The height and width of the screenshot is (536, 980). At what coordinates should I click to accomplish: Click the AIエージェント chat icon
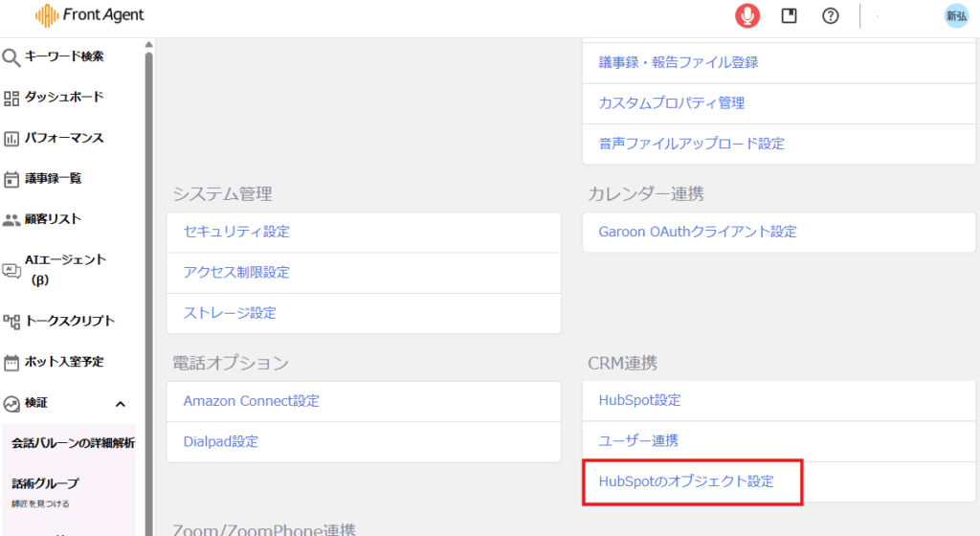click(11, 270)
